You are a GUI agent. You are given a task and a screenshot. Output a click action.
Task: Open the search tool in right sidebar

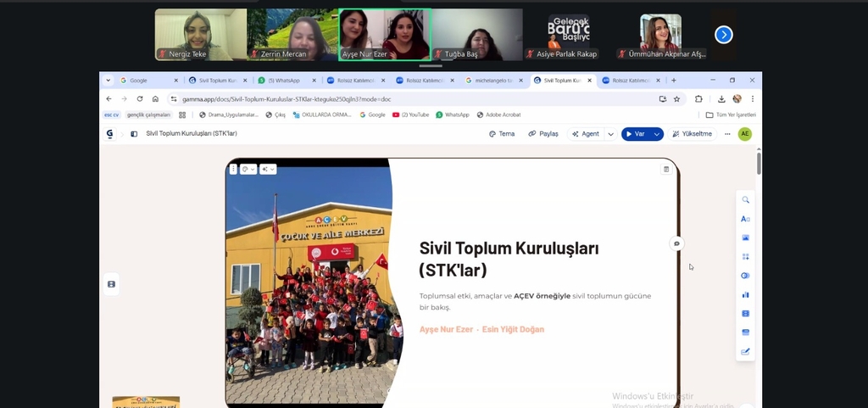(745, 200)
